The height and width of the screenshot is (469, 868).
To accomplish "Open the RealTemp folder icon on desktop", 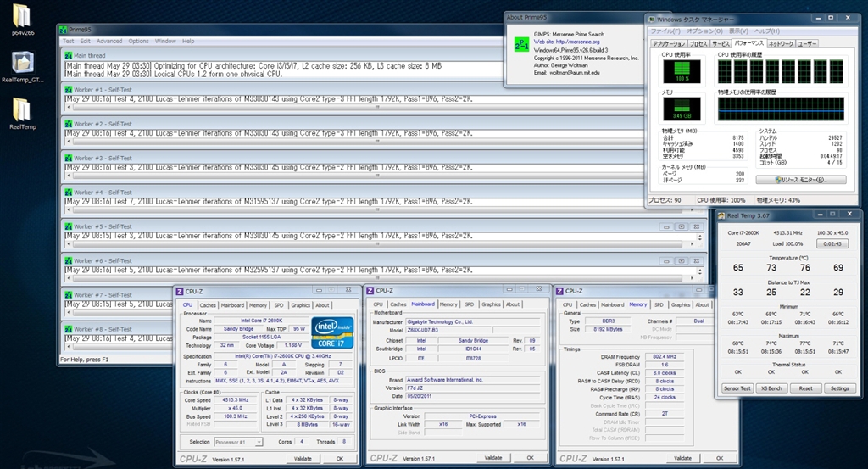I will tap(22, 110).
